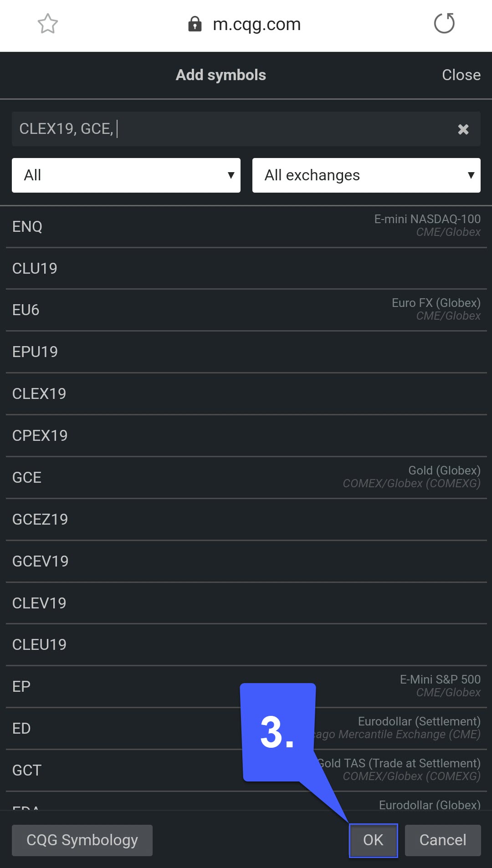
Task: Select the EU6 Euro FX symbol
Action: [246, 310]
